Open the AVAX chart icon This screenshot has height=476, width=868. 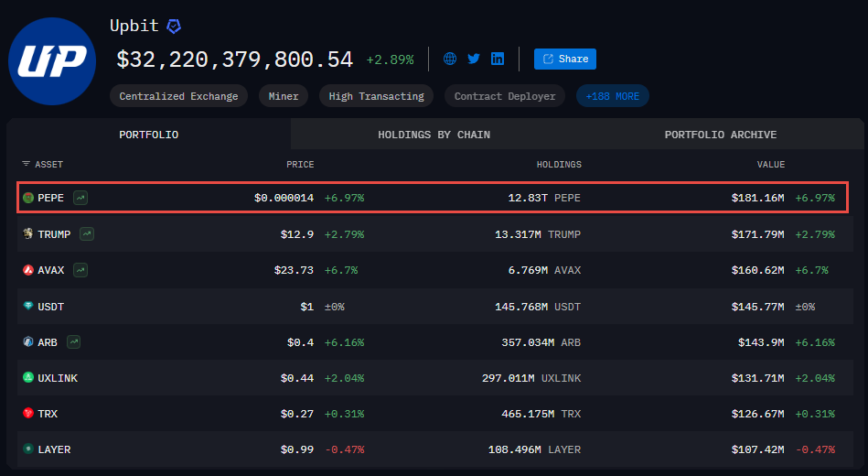click(x=80, y=270)
